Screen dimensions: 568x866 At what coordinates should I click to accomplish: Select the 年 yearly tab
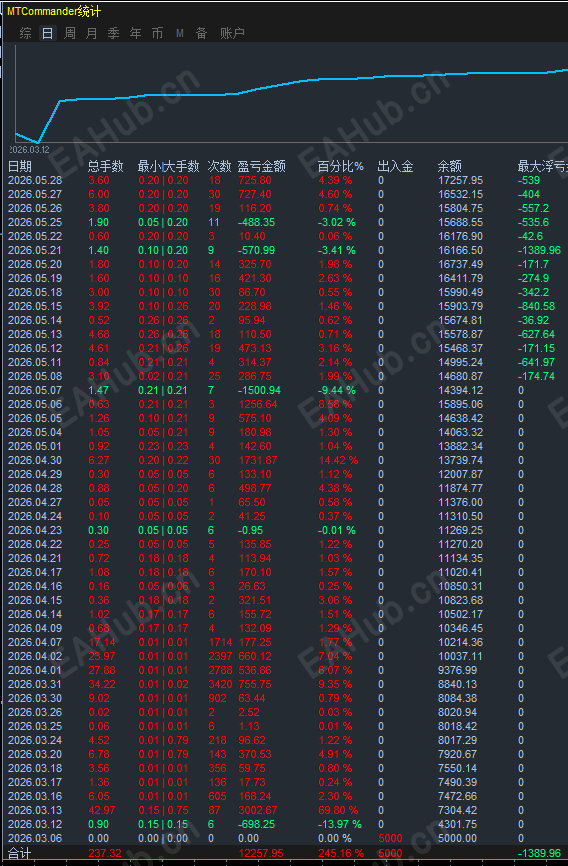click(135, 33)
